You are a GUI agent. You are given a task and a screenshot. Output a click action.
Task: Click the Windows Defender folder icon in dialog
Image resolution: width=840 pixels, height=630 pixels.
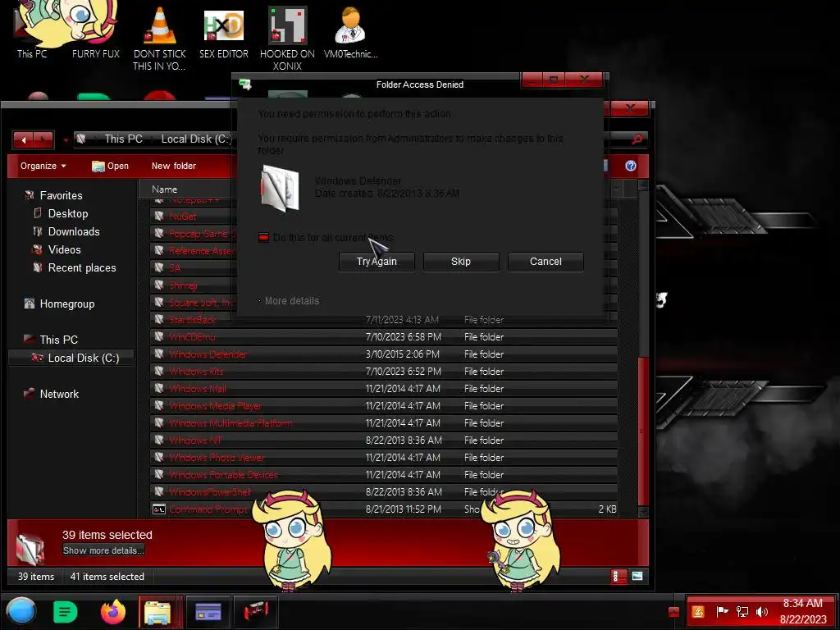tap(280, 188)
